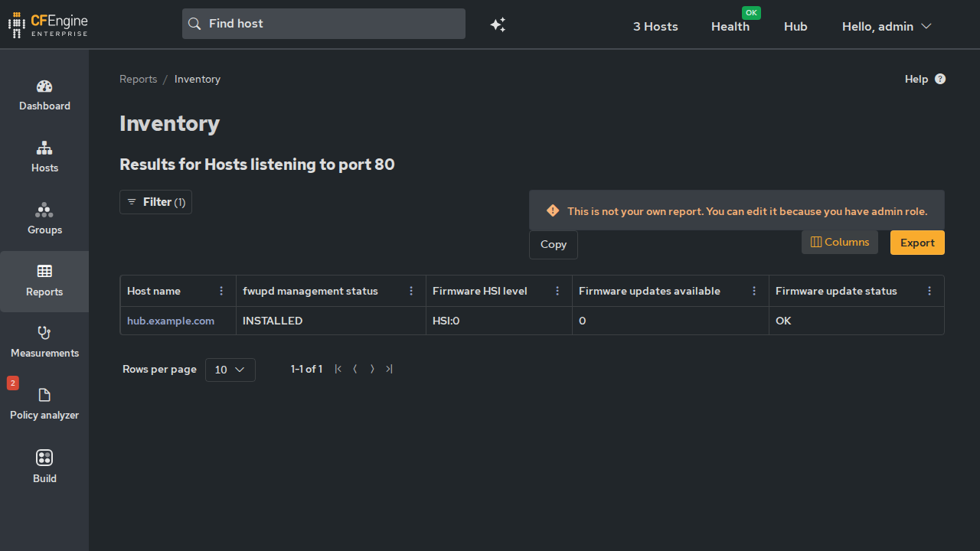Expand the Hello, admin user menu
980x551 pixels.
[x=887, y=26]
